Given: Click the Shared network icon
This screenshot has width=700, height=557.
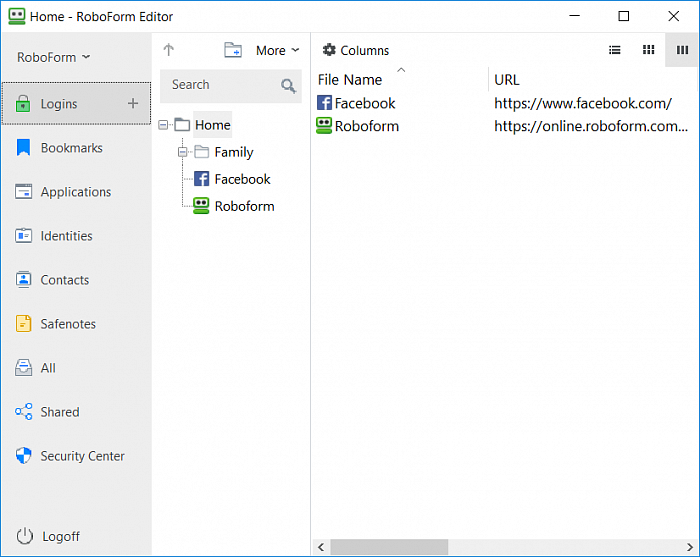Looking at the screenshot, I should pos(23,412).
